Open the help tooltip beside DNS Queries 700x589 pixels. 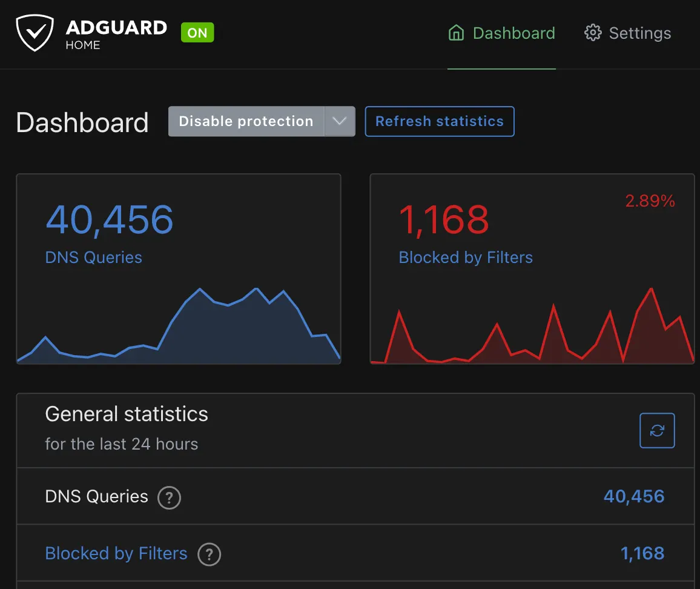(x=170, y=497)
